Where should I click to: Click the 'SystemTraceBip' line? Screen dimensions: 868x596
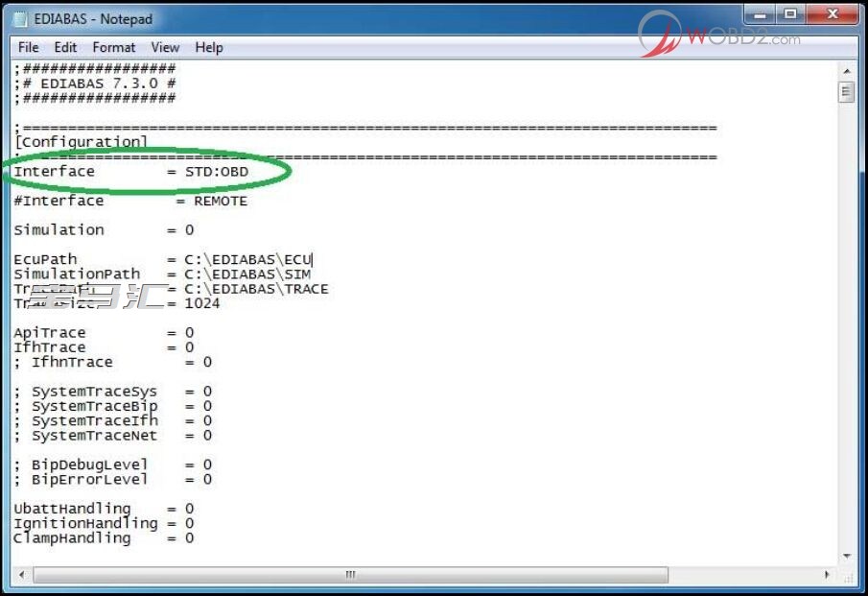point(113,406)
